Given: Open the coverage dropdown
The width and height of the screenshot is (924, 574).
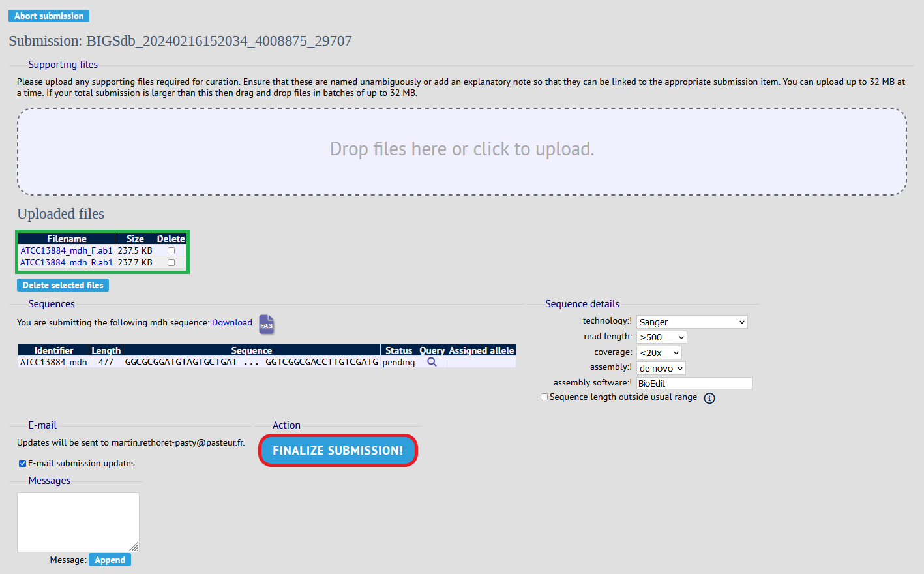Looking at the screenshot, I should (659, 353).
